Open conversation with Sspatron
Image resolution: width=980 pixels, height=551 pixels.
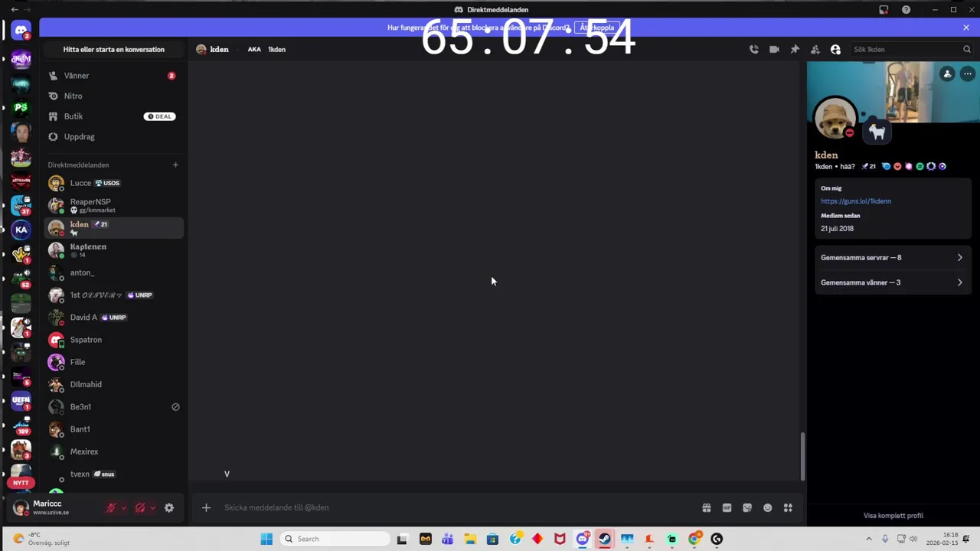pyautogui.click(x=113, y=340)
